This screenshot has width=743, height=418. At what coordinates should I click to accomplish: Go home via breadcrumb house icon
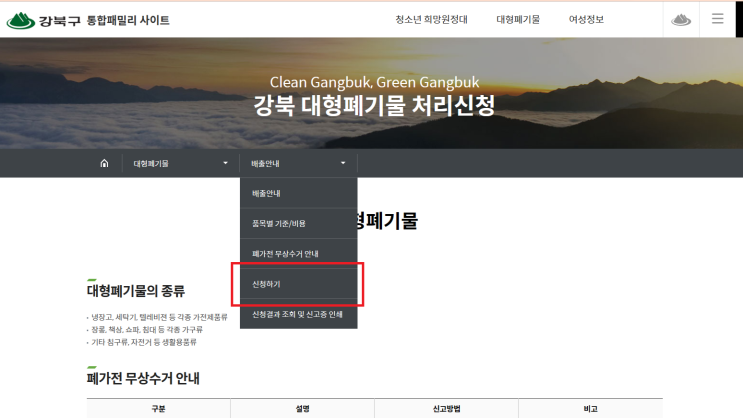[x=104, y=164]
